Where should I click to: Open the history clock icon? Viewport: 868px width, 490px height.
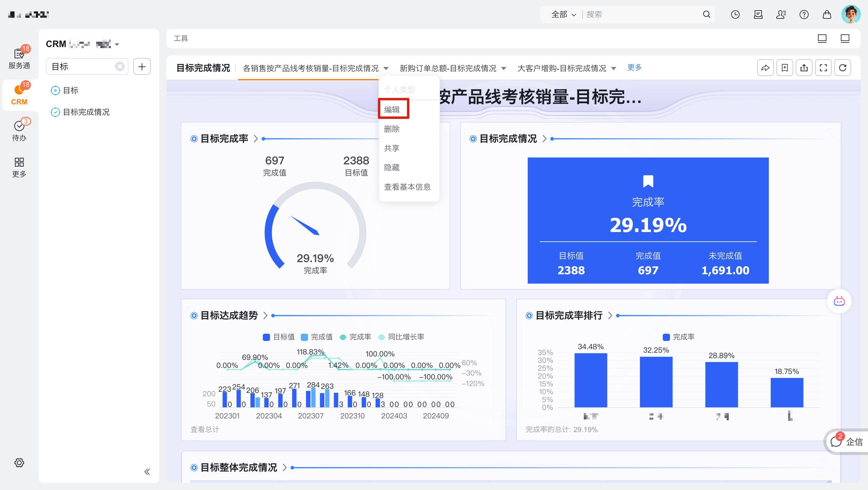(x=735, y=14)
